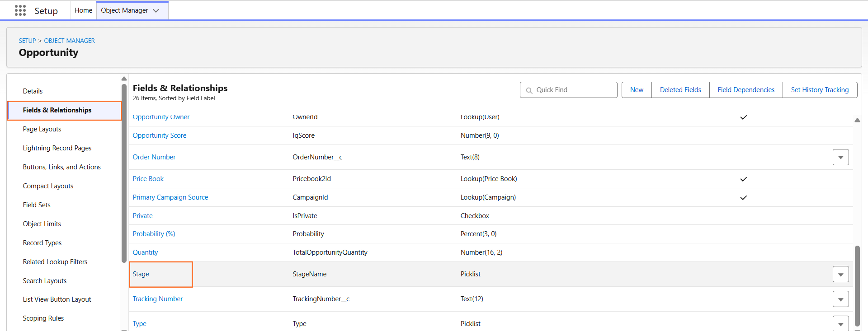Click the sidebar scrollbar thumb
Screen dimensions: 868x331
[x=124, y=173]
